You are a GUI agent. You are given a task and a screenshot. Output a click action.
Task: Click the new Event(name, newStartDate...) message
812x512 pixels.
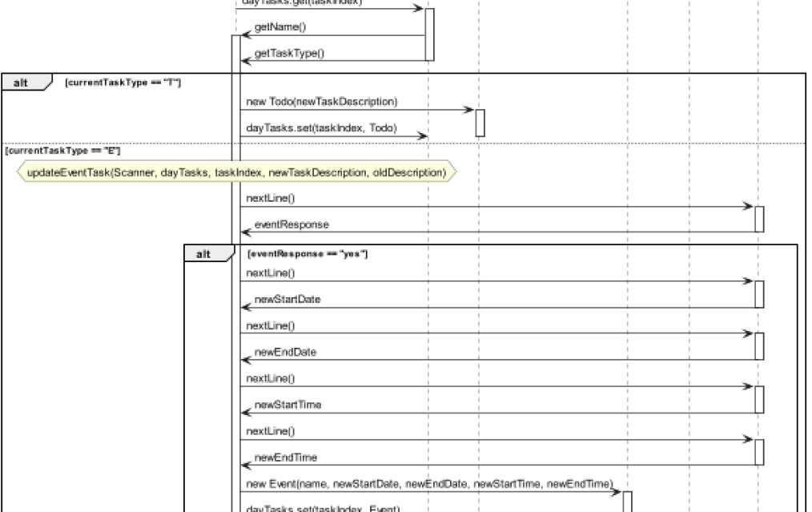(x=429, y=484)
